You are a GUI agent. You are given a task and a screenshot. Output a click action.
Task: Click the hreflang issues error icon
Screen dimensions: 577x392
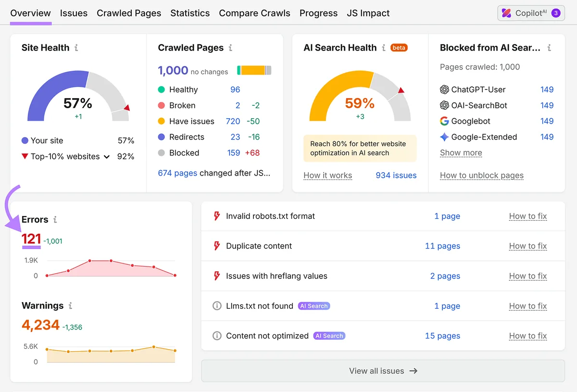coord(217,276)
